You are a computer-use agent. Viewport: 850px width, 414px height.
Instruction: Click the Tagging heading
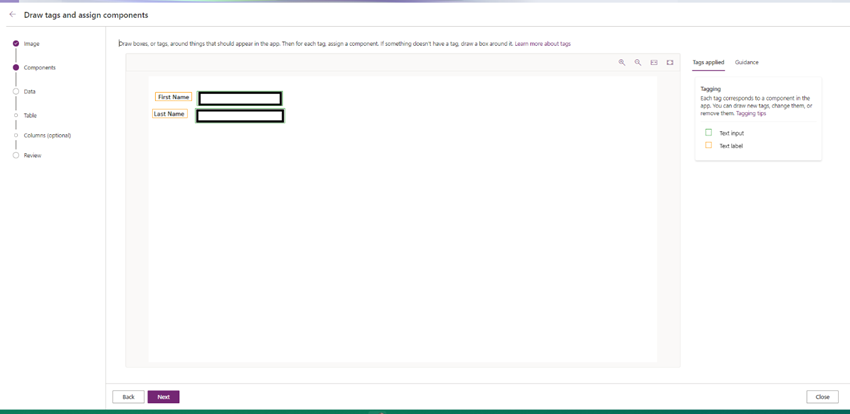(x=711, y=88)
